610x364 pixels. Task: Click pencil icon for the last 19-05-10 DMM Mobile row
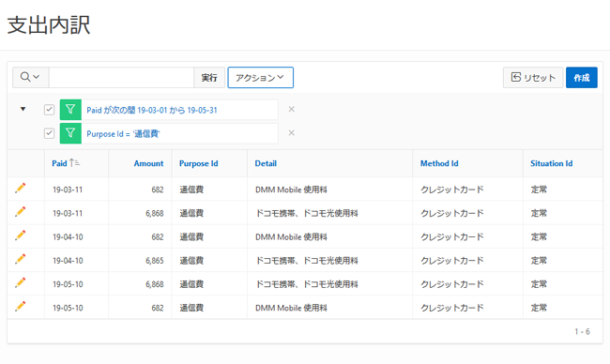21,307
